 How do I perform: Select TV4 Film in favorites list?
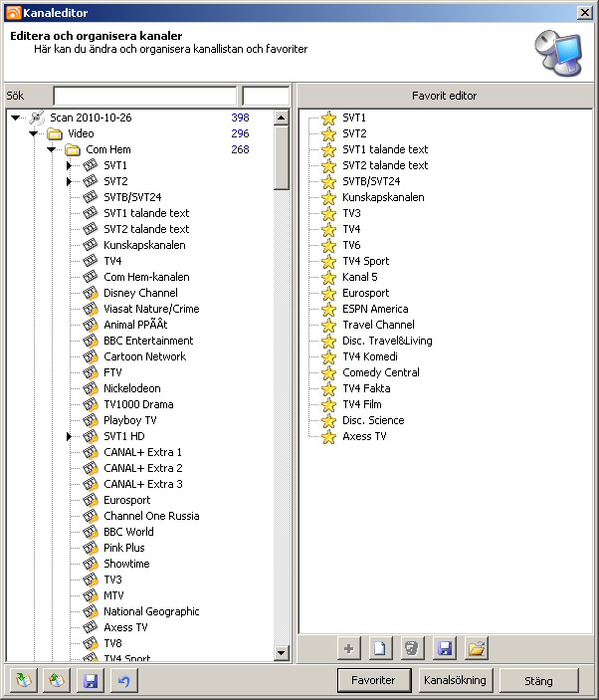362,404
